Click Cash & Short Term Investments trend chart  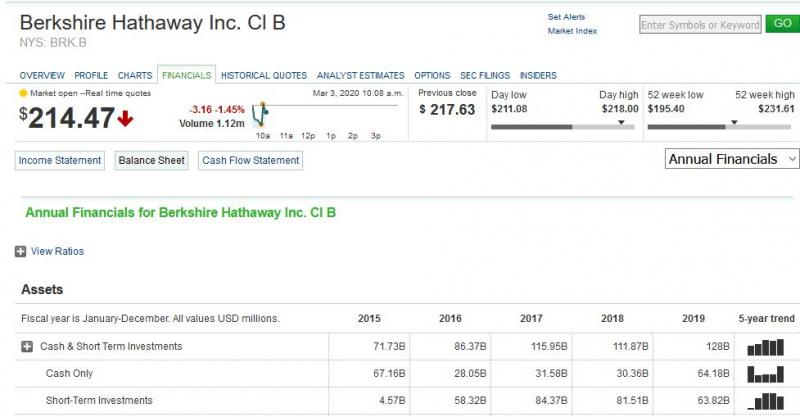pyautogui.click(x=765, y=347)
